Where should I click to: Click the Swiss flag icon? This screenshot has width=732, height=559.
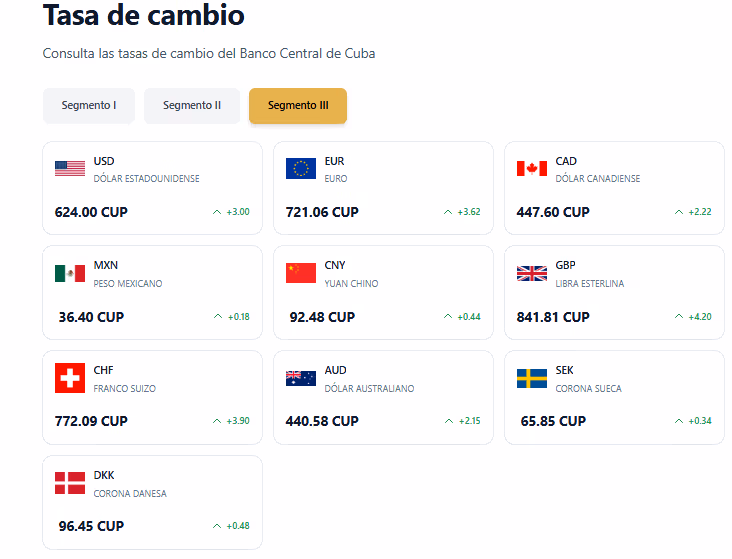pyautogui.click(x=70, y=378)
